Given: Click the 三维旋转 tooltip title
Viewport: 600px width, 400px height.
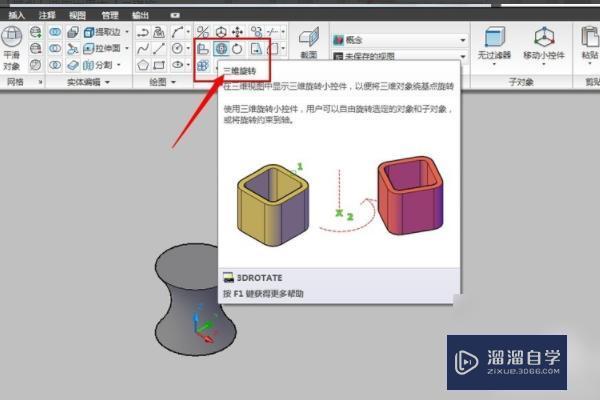Looking at the screenshot, I should [239, 71].
